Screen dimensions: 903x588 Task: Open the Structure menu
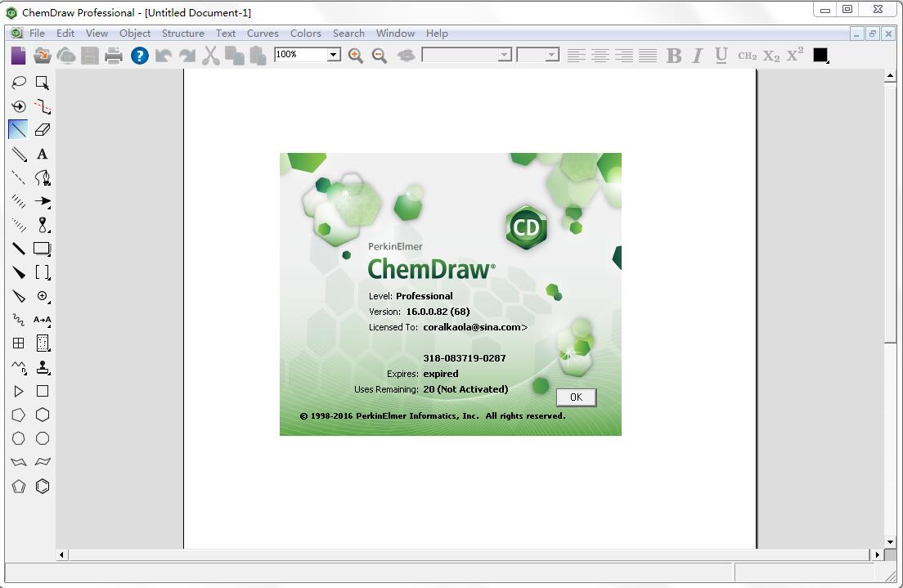pyautogui.click(x=182, y=34)
